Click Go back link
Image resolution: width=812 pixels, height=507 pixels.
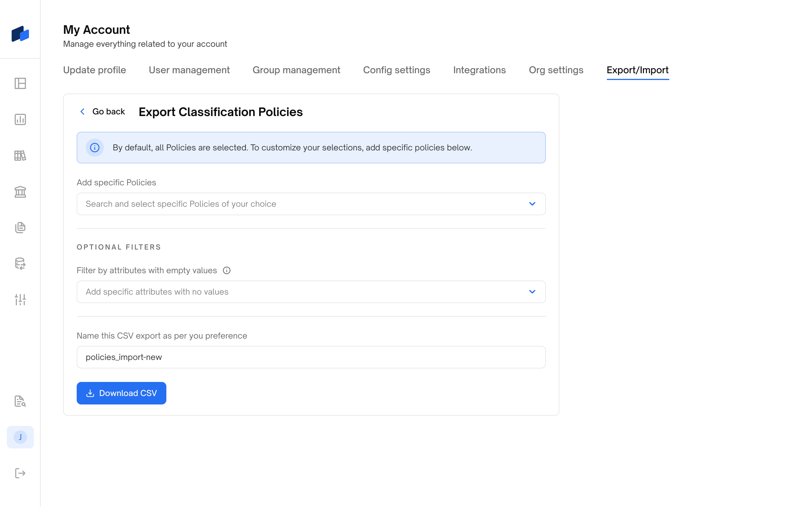pos(102,112)
